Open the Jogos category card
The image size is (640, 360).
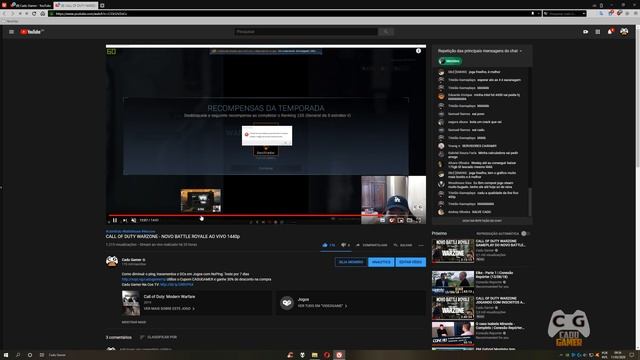click(x=351, y=303)
